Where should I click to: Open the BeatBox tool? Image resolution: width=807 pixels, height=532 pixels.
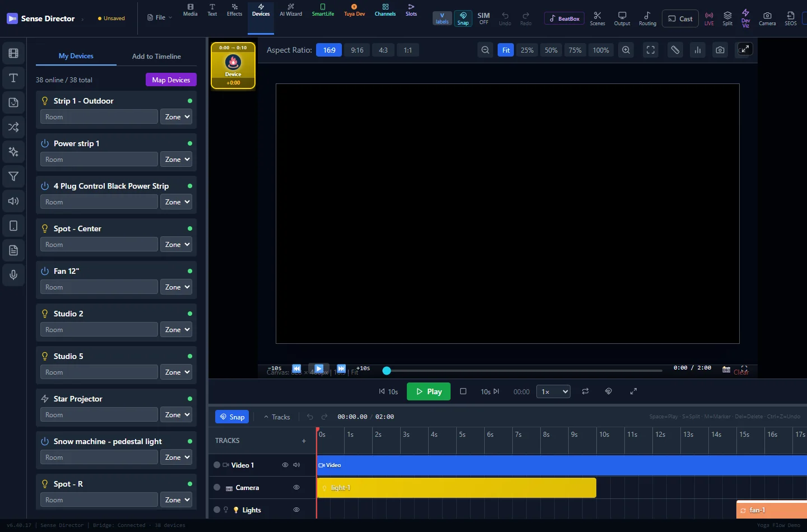pos(564,18)
